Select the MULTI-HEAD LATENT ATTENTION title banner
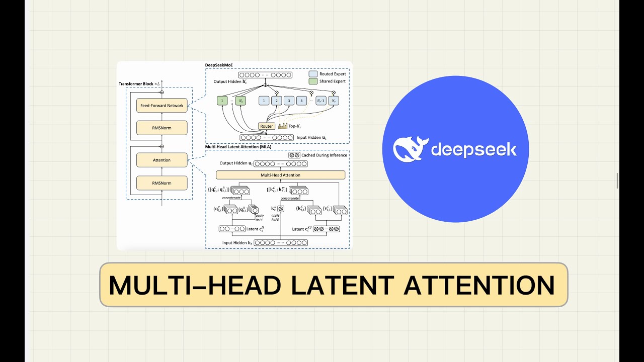The width and height of the screenshot is (644, 362). tap(334, 285)
